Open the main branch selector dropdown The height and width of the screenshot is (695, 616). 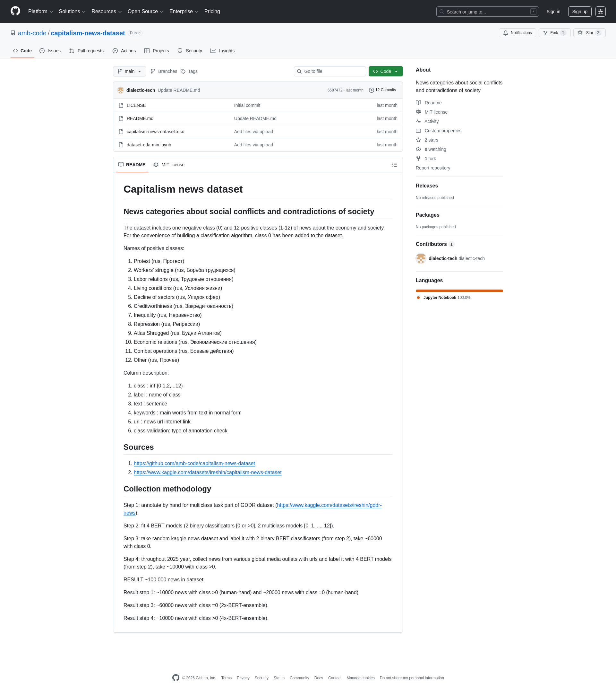pyautogui.click(x=129, y=71)
